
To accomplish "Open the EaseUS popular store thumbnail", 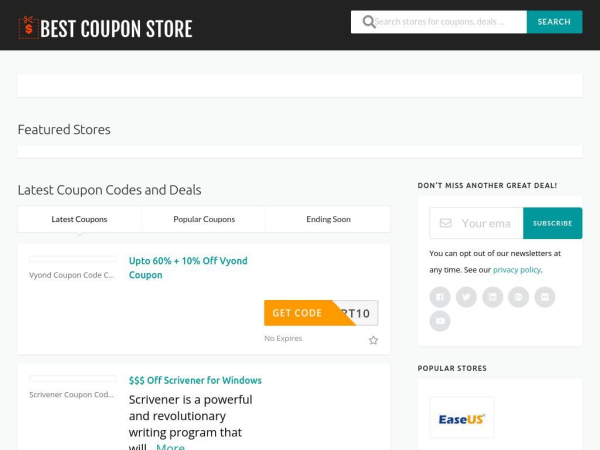I will (462, 417).
